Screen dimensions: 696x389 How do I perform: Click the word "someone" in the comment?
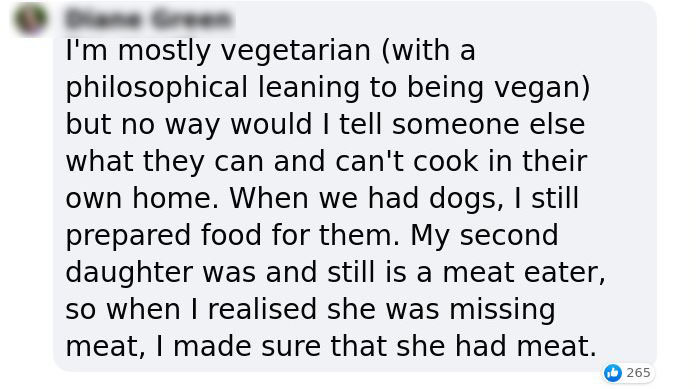coord(455,124)
